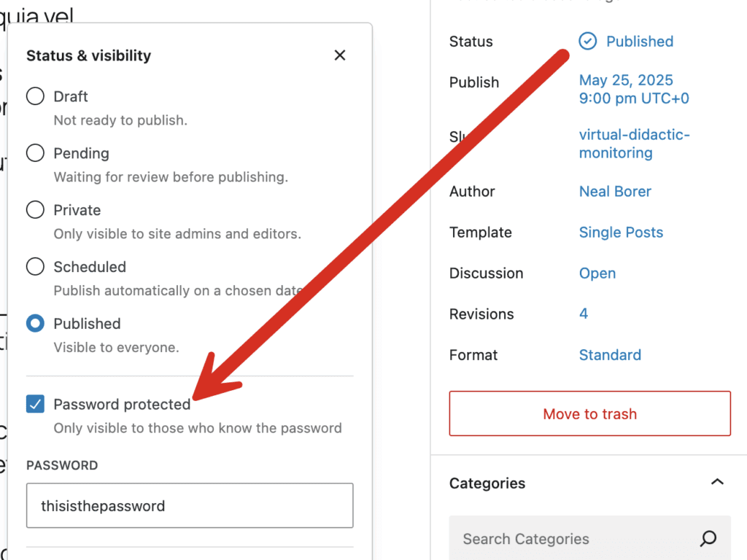
Task: Click inside the password field
Action: 189,505
